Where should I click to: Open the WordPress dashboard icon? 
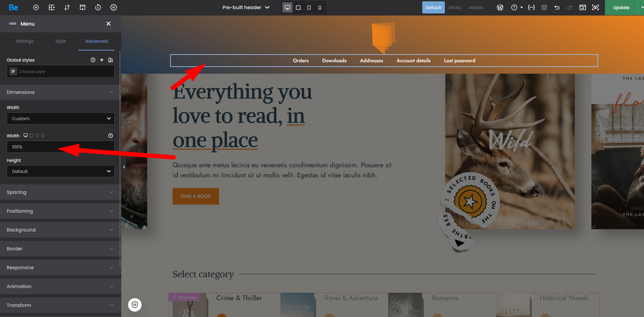(500, 7)
